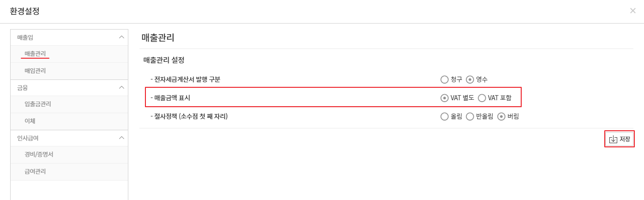Select 반올림 rounding option
The width and height of the screenshot is (644, 200).
(470, 116)
